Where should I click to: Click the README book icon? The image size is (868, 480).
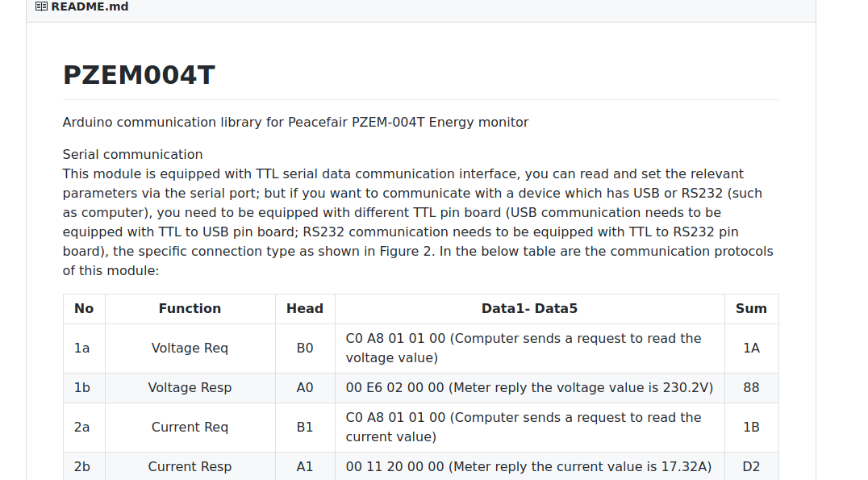41,6
